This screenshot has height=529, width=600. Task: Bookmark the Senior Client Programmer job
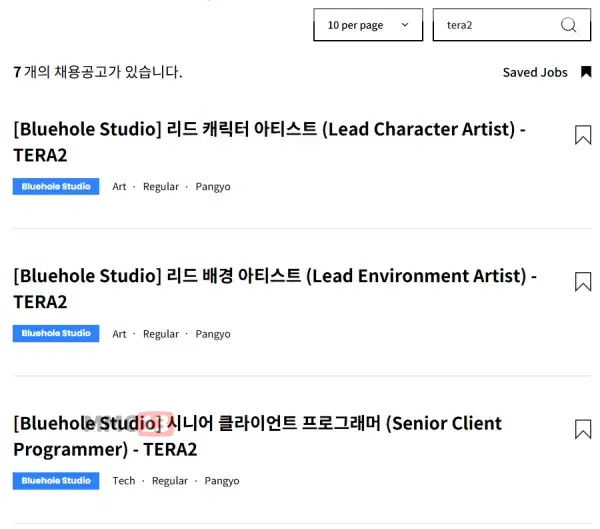583,429
